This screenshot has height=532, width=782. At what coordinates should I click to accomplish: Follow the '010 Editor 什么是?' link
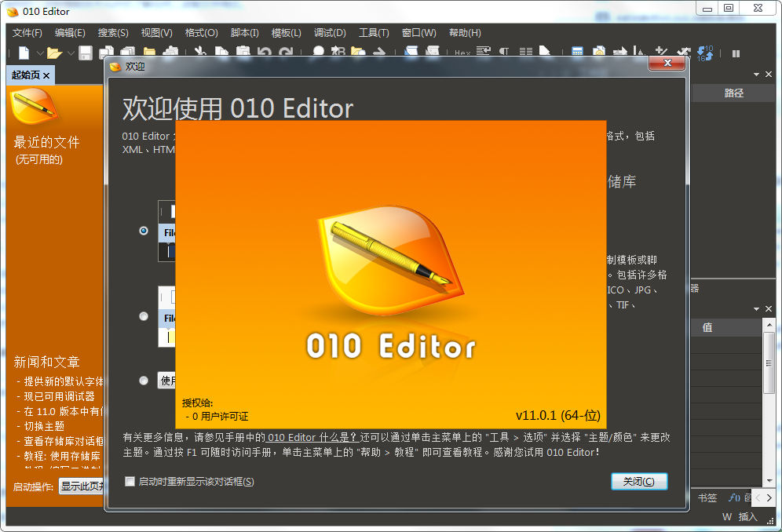point(312,437)
